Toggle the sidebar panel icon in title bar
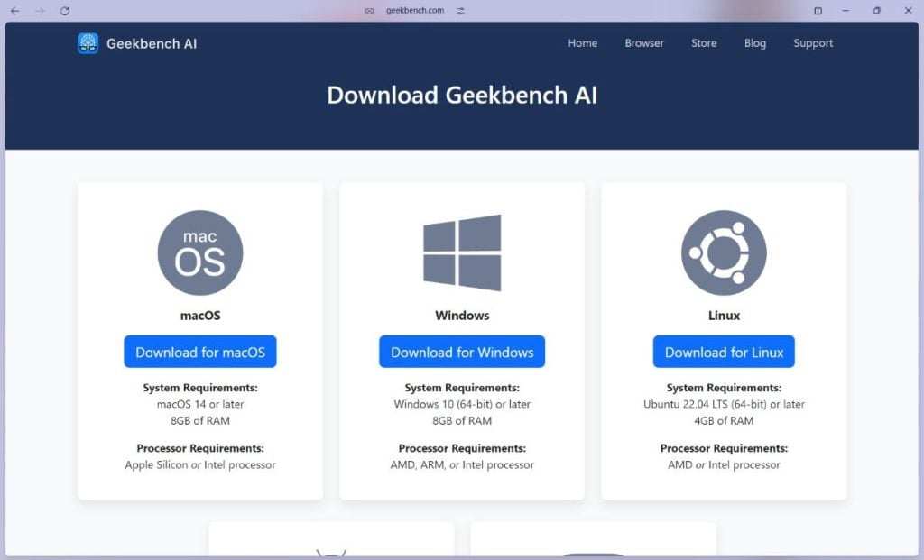The height and width of the screenshot is (560, 924). [818, 11]
